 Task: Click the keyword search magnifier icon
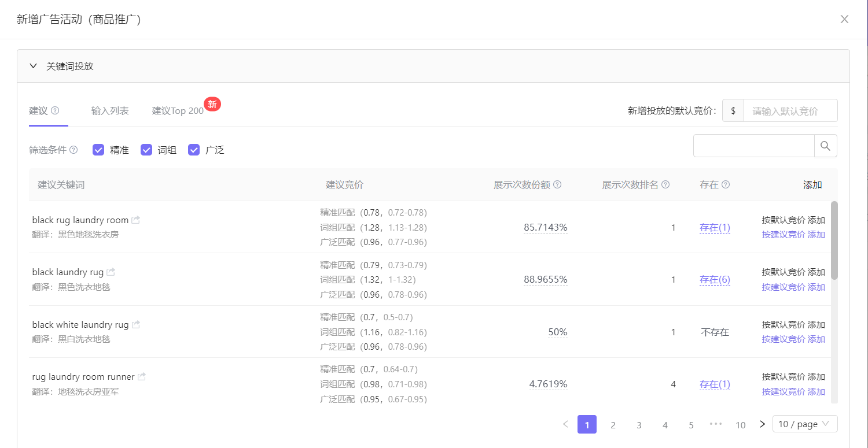point(825,146)
